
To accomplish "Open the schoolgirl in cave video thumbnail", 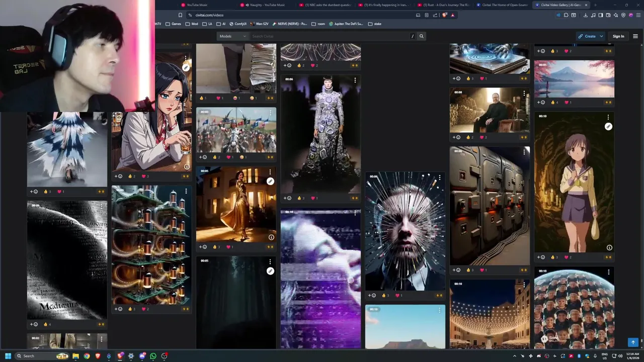I will [574, 182].
